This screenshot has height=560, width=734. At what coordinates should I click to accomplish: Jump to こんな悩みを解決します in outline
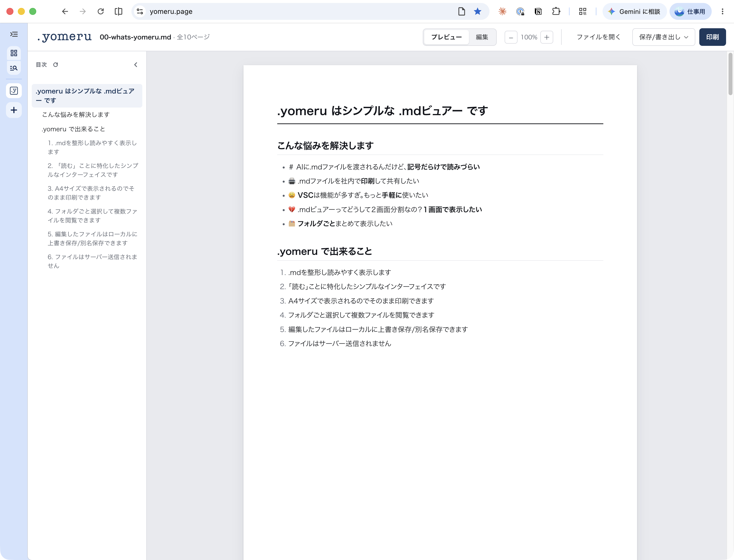tap(76, 115)
